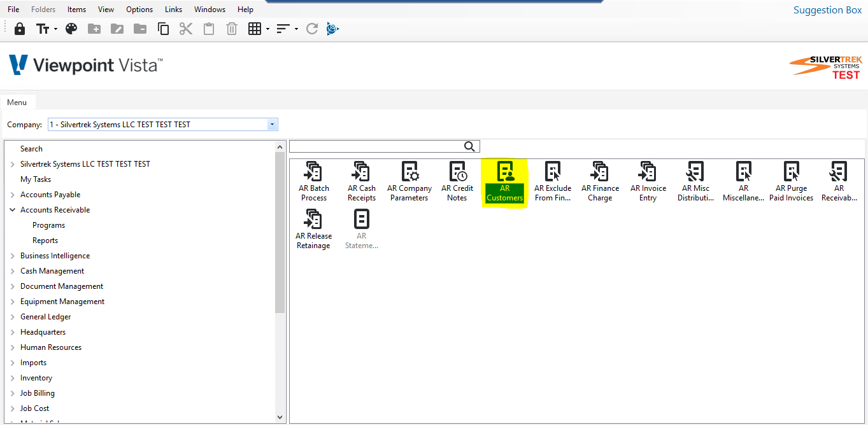Select the My Tasks tree item

36,179
